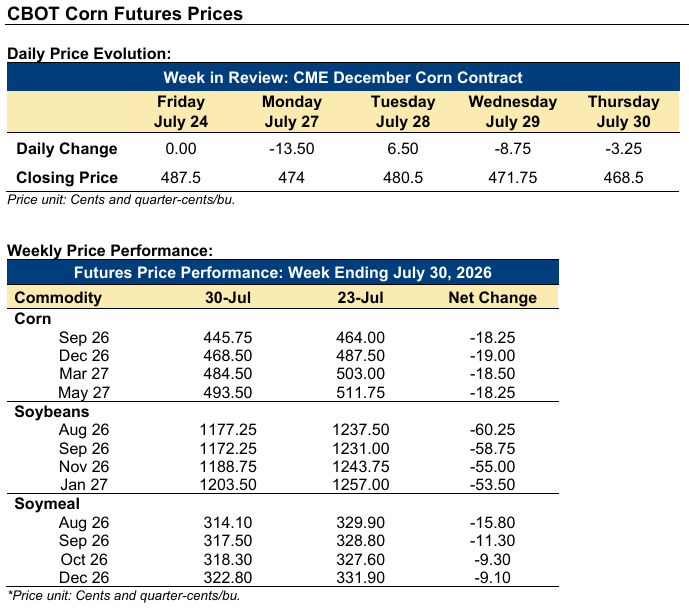Click the Closing Price row label
The width and height of the screenshot is (689, 612).
point(67,177)
